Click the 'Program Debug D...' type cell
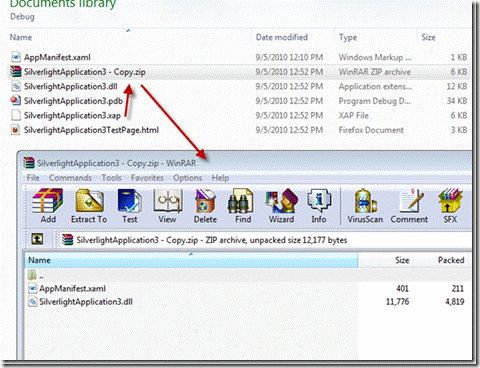This screenshot has width=480, height=368. click(375, 101)
